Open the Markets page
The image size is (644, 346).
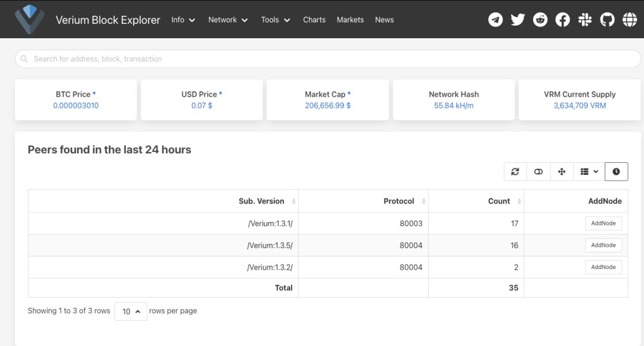click(x=351, y=20)
